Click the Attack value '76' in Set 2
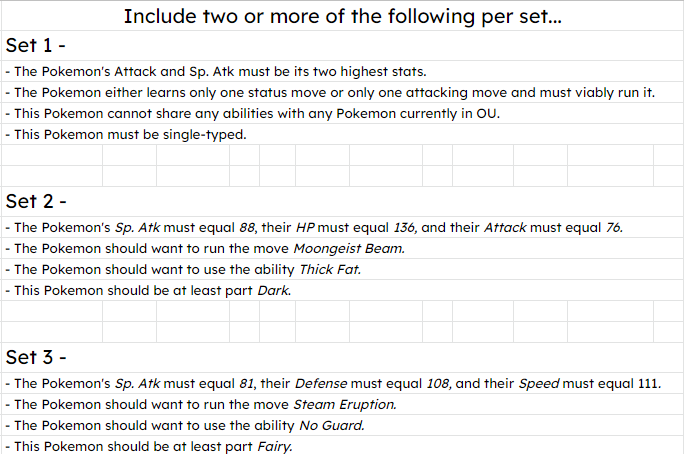 (612, 227)
